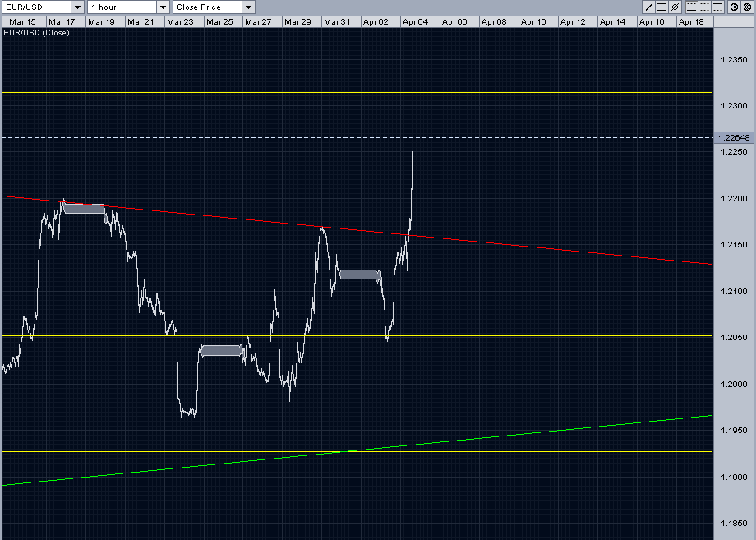
Task: Select the middle dashed line-style icon
Action: [x=705, y=7]
